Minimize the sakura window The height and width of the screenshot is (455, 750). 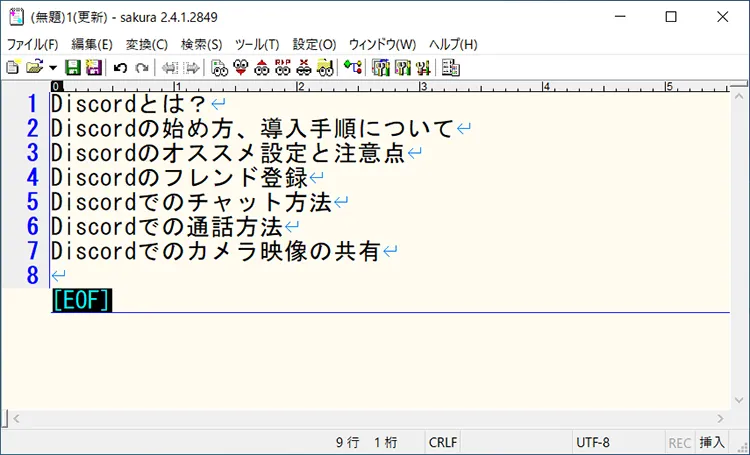(620, 17)
